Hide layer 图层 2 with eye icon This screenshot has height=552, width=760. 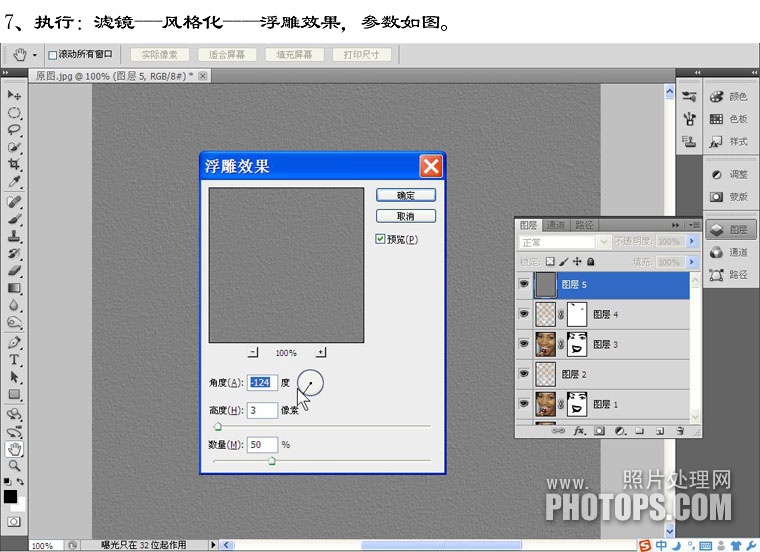tap(524, 374)
